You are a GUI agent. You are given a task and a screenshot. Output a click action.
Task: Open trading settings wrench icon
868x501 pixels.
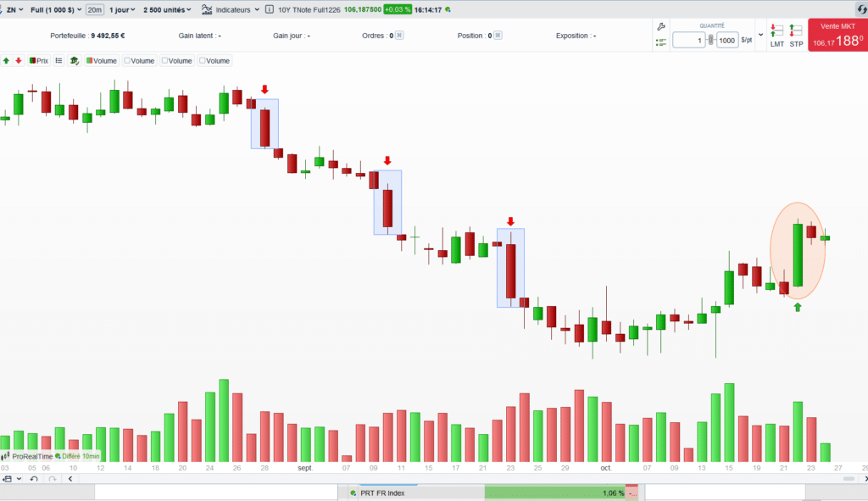coord(661,26)
